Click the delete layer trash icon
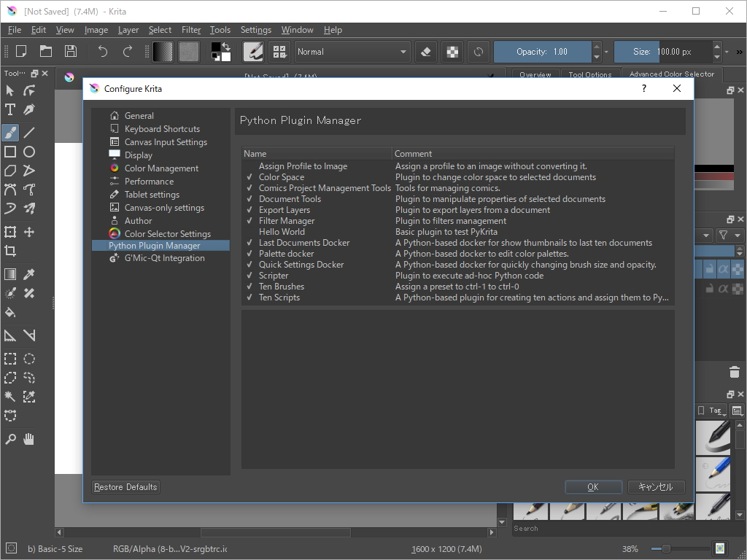The height and width of the screenshot is (560, 747). [x=734, y=372]
